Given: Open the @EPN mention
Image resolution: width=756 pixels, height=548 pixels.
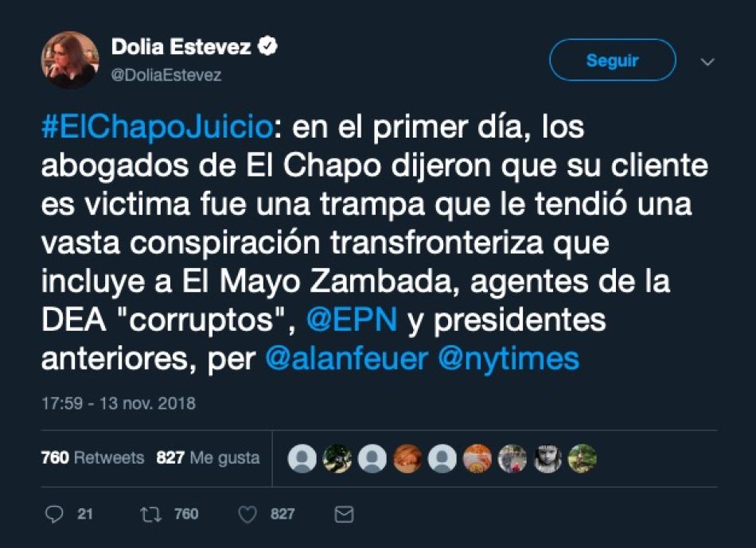Looking at the screenshot, I should point(352,321).
